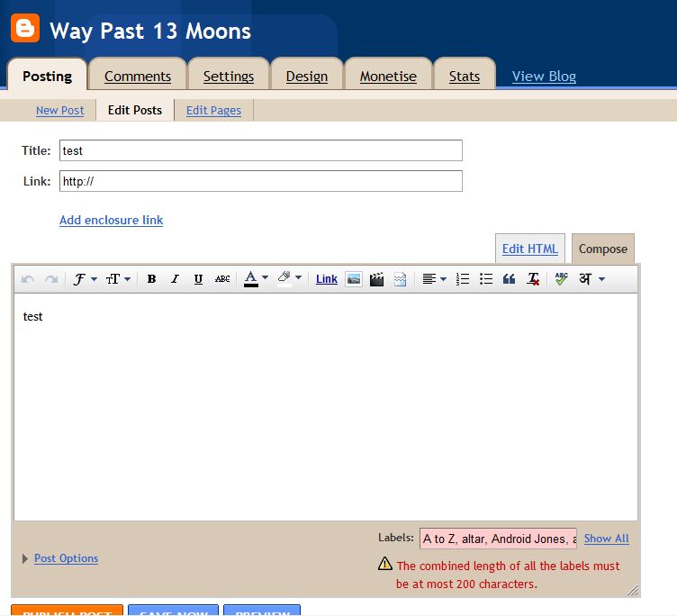
Task: Run the spell check
Action: pos(561,279)
